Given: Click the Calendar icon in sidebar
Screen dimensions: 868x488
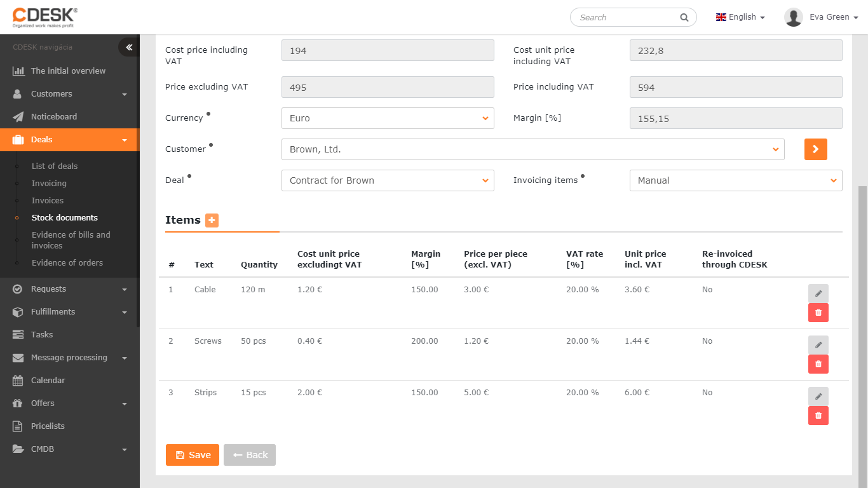Looking at the screenshot, I should tap(18, 380).
